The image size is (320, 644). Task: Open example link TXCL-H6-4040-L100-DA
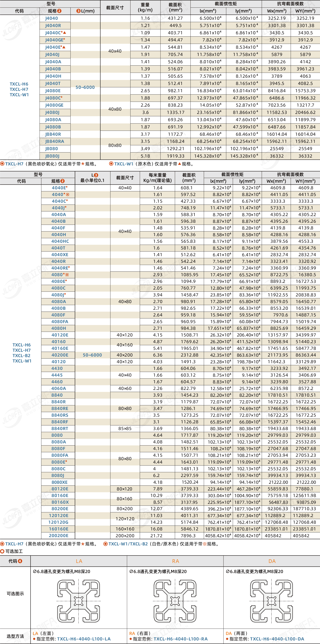coord(277,639)
